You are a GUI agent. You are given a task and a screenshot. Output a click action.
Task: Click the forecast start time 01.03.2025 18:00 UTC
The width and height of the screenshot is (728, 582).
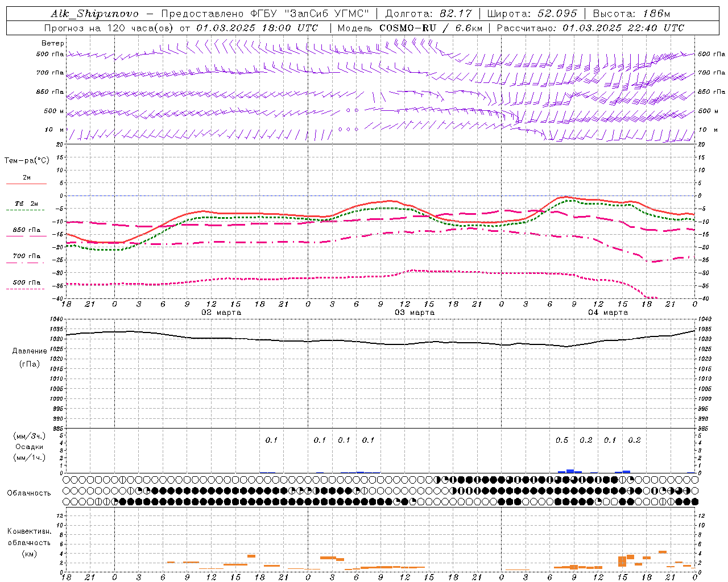[257, 28]
